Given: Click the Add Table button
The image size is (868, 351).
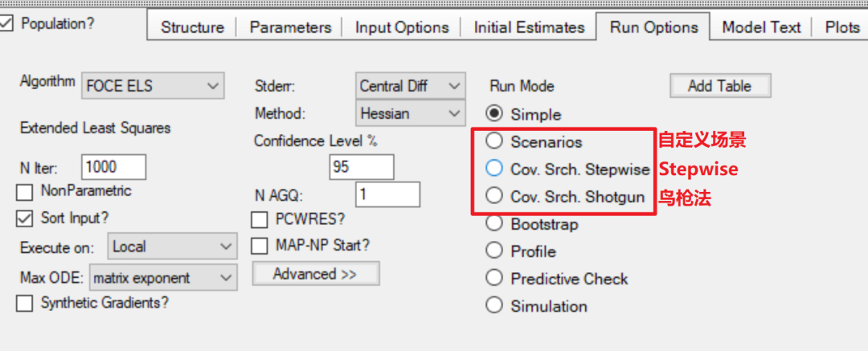Looking at the screenshot, I should click(x=719, y=86).
